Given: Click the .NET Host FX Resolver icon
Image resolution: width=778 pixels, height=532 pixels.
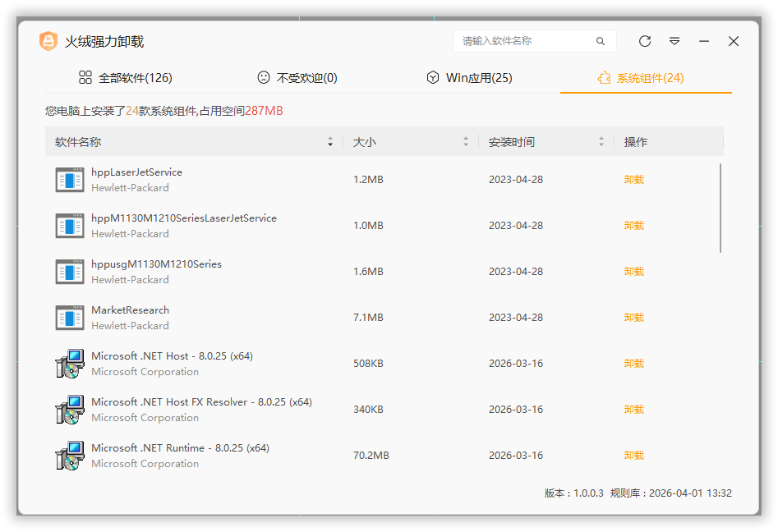Looking at the screenshot, I should click(x=70, y=410).
